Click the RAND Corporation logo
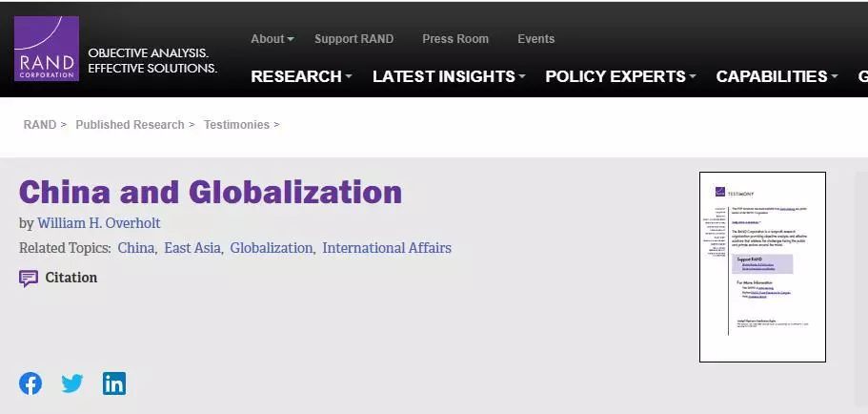 click(x=46, y=49)
